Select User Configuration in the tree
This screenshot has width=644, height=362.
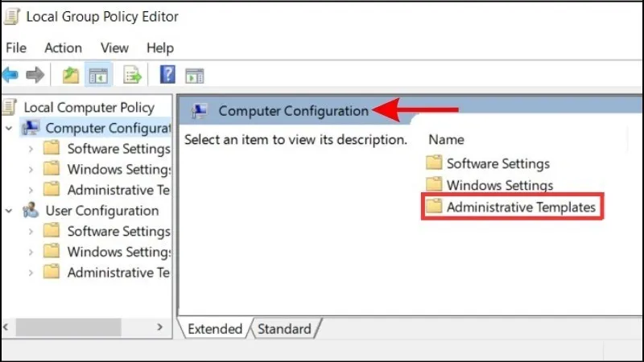[x=102, y=211]
